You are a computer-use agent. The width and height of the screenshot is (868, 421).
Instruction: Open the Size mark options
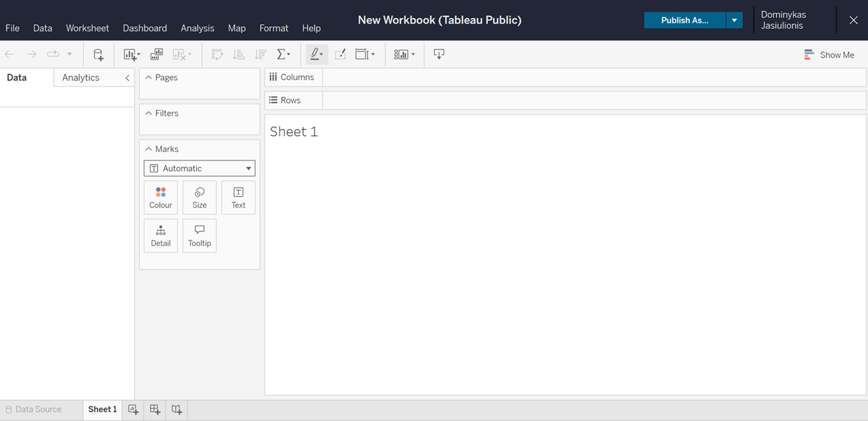click(x=199, y=197)
